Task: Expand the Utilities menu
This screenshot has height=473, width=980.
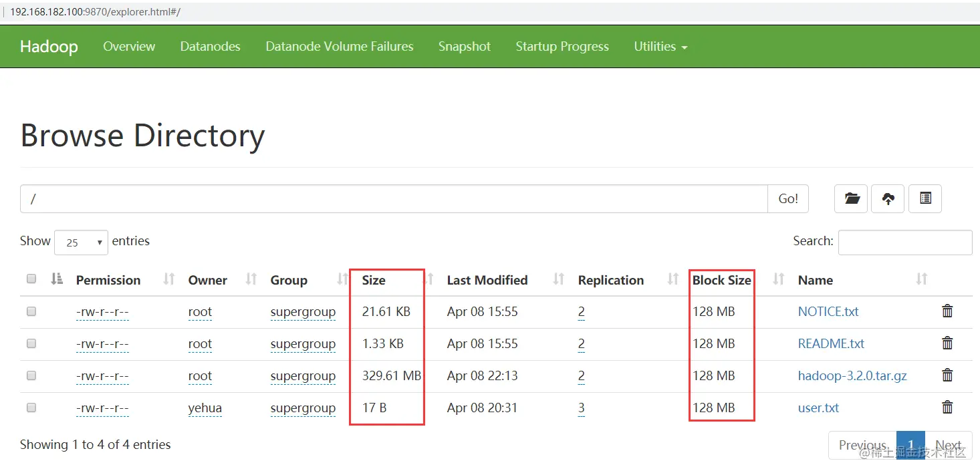Action: pyautogui.click(x=660, y=47)
